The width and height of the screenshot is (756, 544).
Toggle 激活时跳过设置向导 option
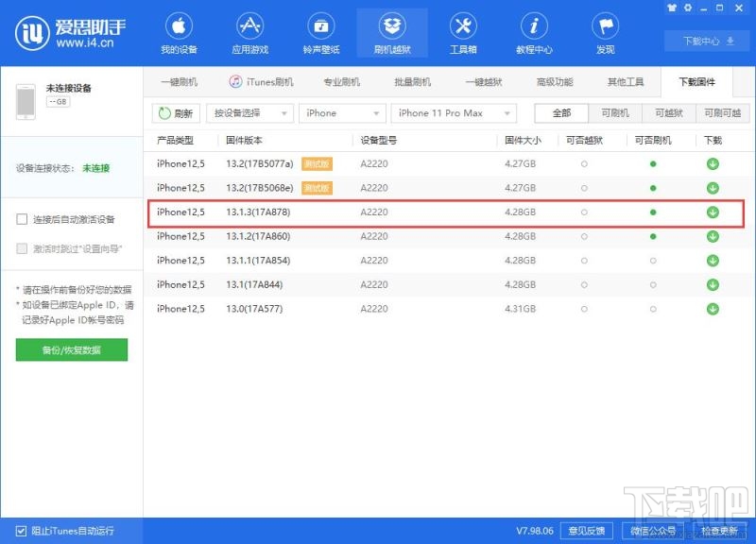22,248
